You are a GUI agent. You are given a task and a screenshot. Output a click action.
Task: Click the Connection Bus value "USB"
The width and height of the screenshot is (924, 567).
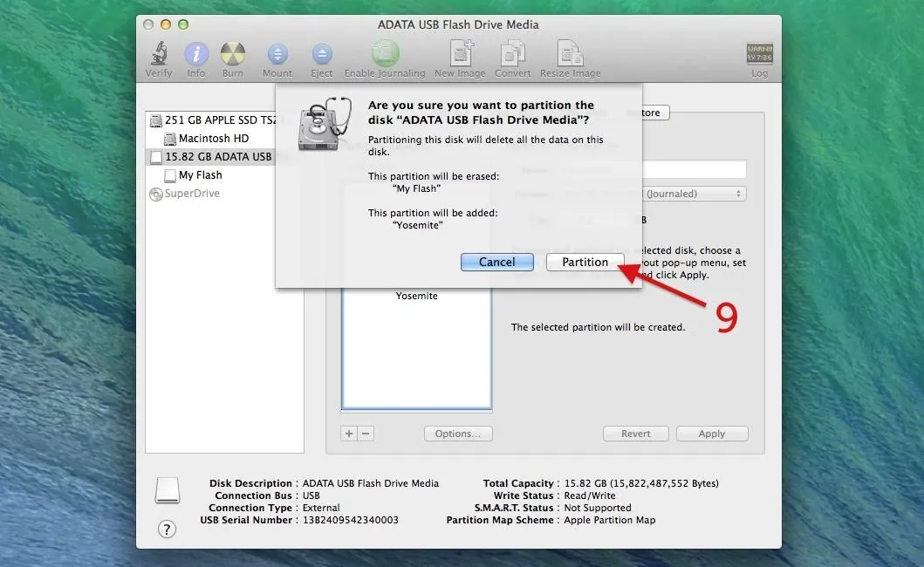(311, 495)
